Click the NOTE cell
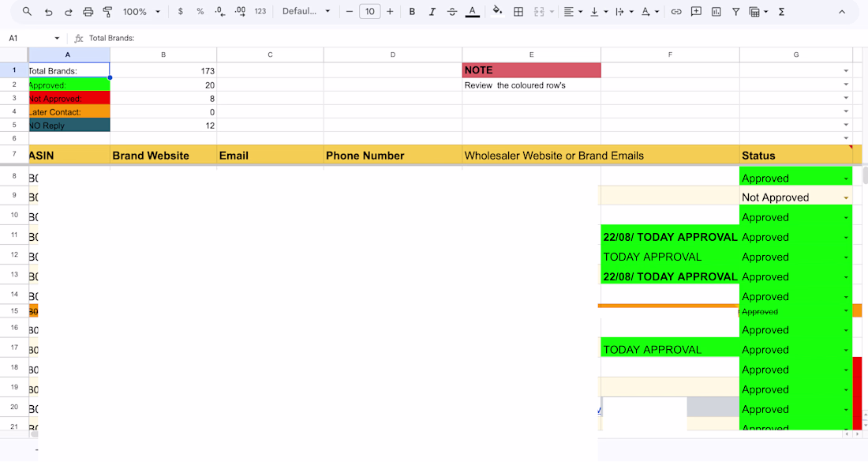Viewport: 868px width, 462px height. click(x=531, y=70)
